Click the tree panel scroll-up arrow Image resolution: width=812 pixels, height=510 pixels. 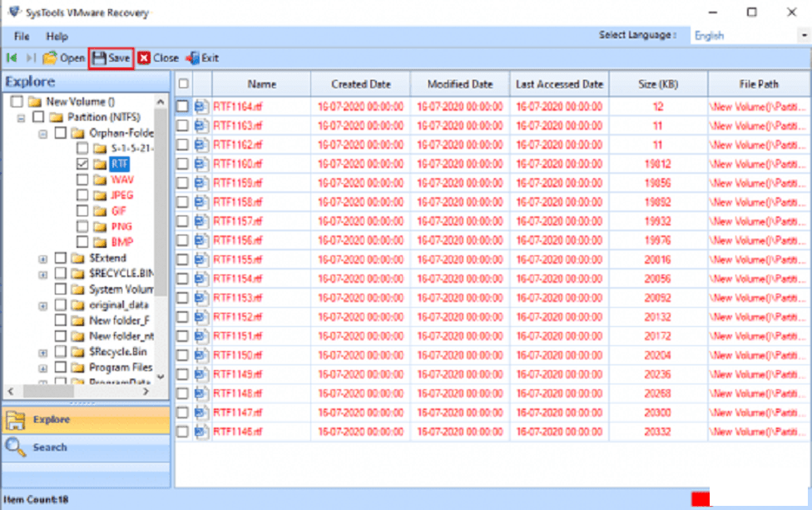click(161, 102)
